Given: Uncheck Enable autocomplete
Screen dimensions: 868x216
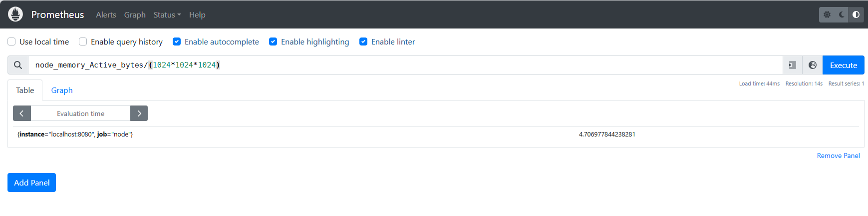Looking at the screenshot, I should click(177, 41).
